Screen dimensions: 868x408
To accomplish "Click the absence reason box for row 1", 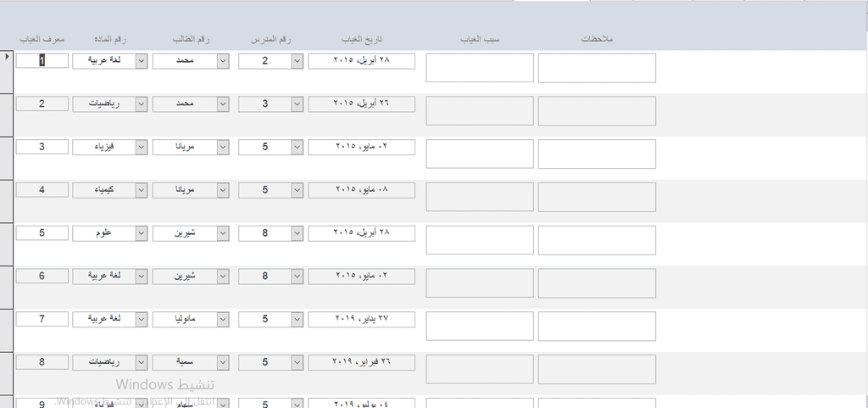I will [479, 68].
